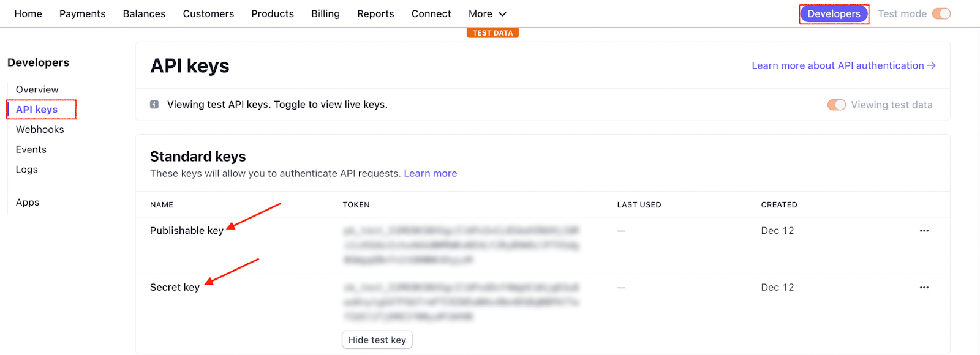Click blurred Publishable key token
980x355 pixels.
[x=461, y=245]
